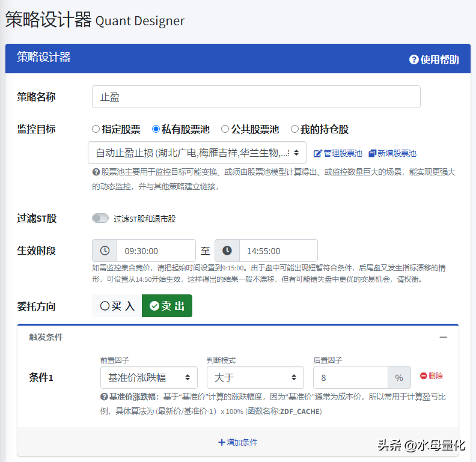Select the 私有股票池 radio option
Screen dimensions: 476x462
coord(181,129)
